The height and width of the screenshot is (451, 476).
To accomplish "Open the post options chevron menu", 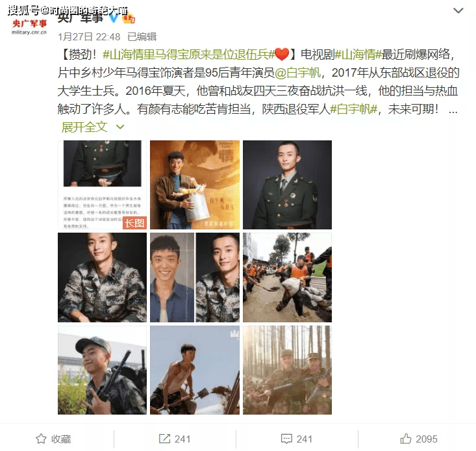I will tap(458, 10).
